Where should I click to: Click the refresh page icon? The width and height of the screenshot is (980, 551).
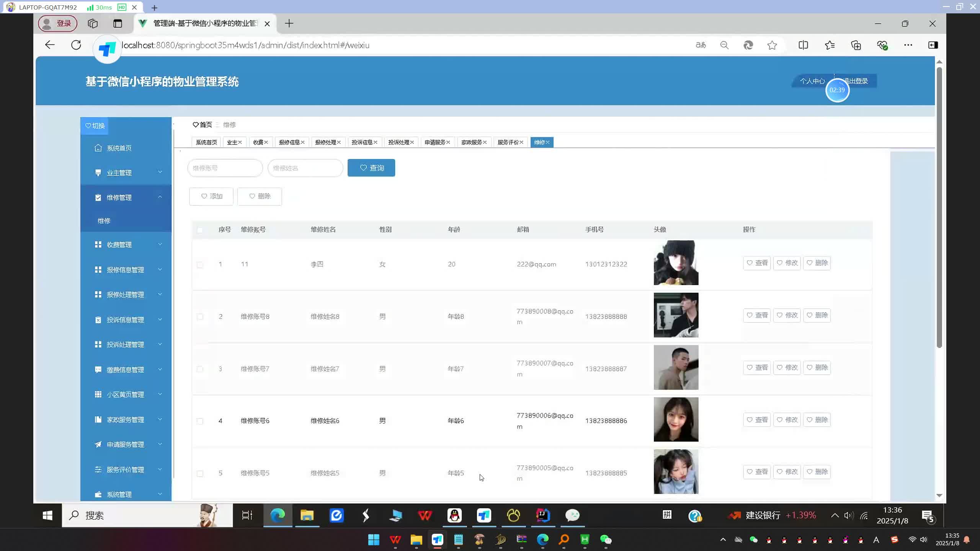click(76, 45)
